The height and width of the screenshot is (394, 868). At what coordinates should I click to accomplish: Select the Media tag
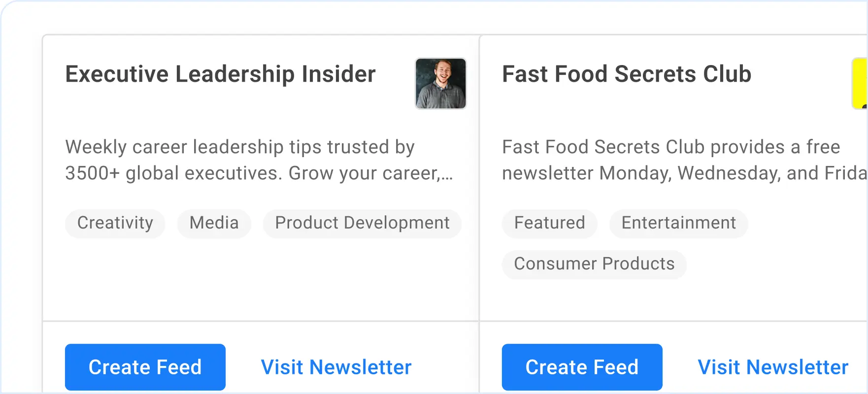214,223
